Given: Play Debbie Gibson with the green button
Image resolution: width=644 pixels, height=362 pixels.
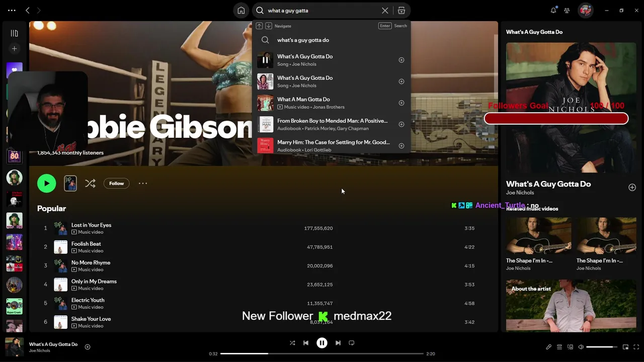Looking at the screenshot, I should click(46, 184).
